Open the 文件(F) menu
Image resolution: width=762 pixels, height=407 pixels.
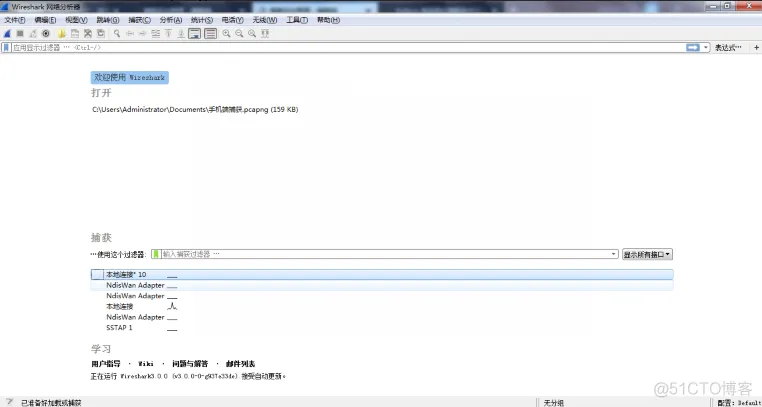pos(15,20)
